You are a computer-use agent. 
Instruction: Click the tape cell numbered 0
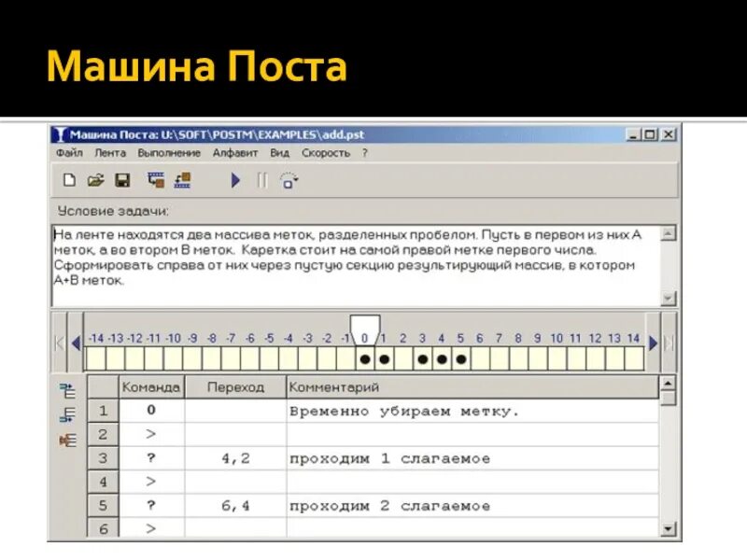point(365,359)
